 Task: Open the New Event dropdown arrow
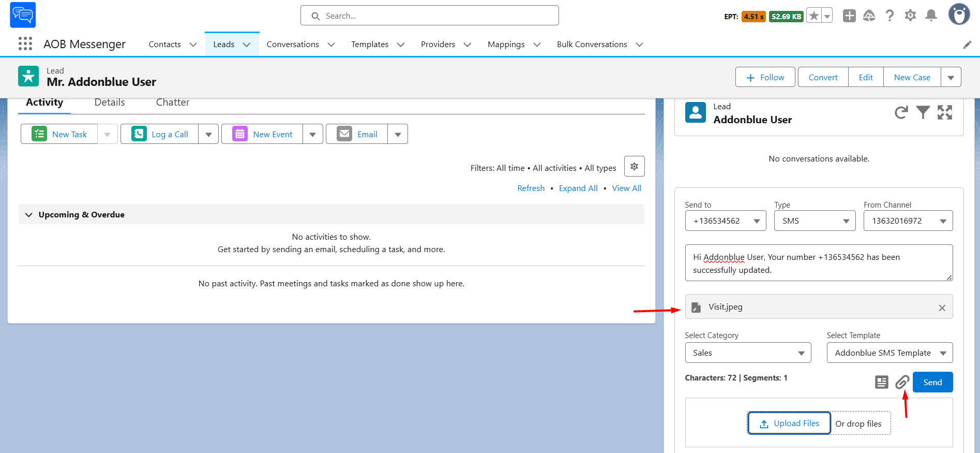[313, 135]
